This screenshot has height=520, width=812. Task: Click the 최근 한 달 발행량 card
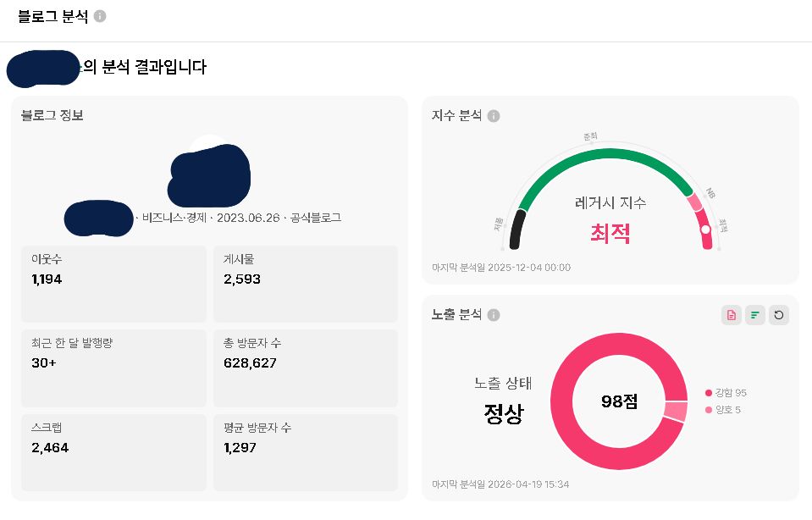click(113, 368)
